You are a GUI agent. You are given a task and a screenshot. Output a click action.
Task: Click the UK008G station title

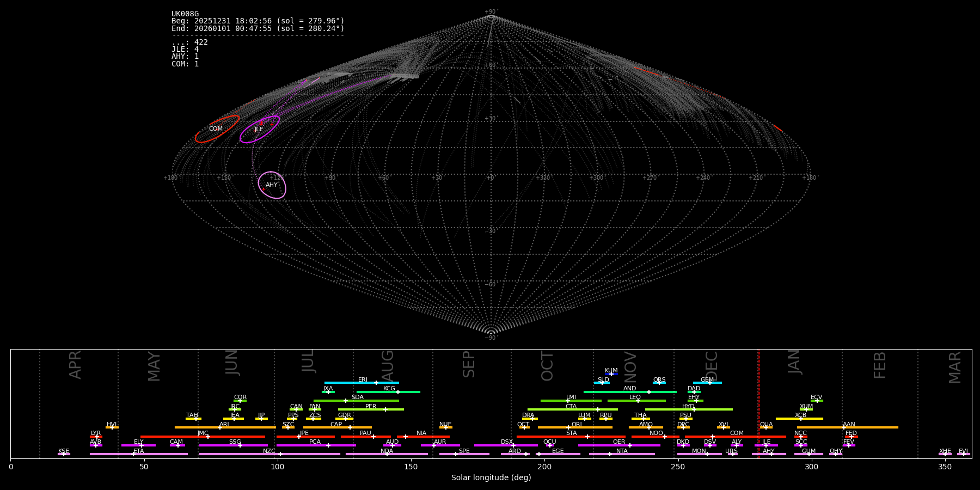185,14
